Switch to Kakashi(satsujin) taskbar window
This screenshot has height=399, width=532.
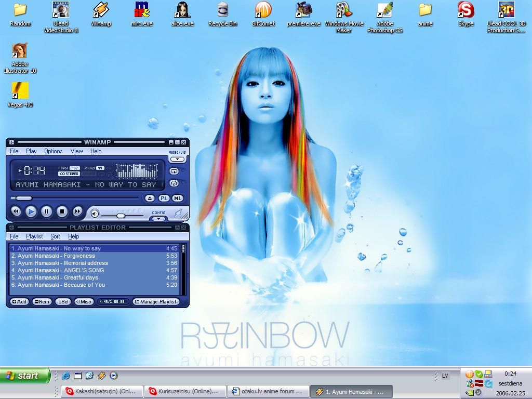(x=102, y=392)
